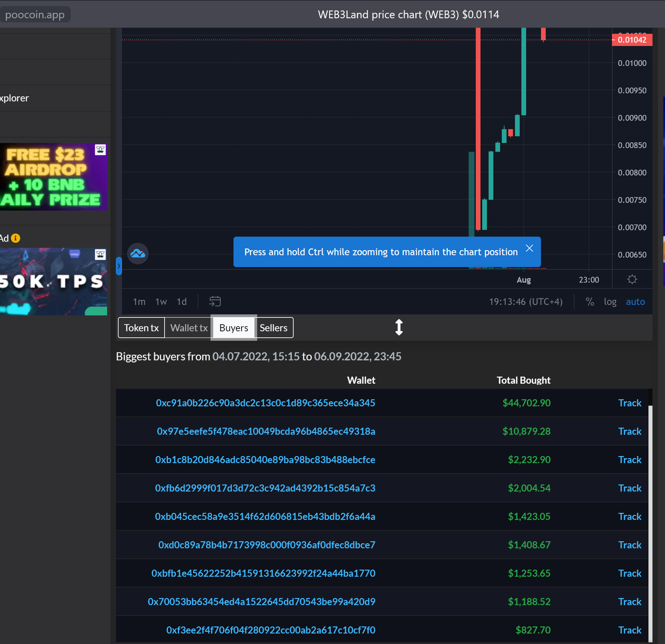Click the vertical resize arrow icon
This screenshot has width=665, height=644.
pyautogui.click(x=399, y=327)
